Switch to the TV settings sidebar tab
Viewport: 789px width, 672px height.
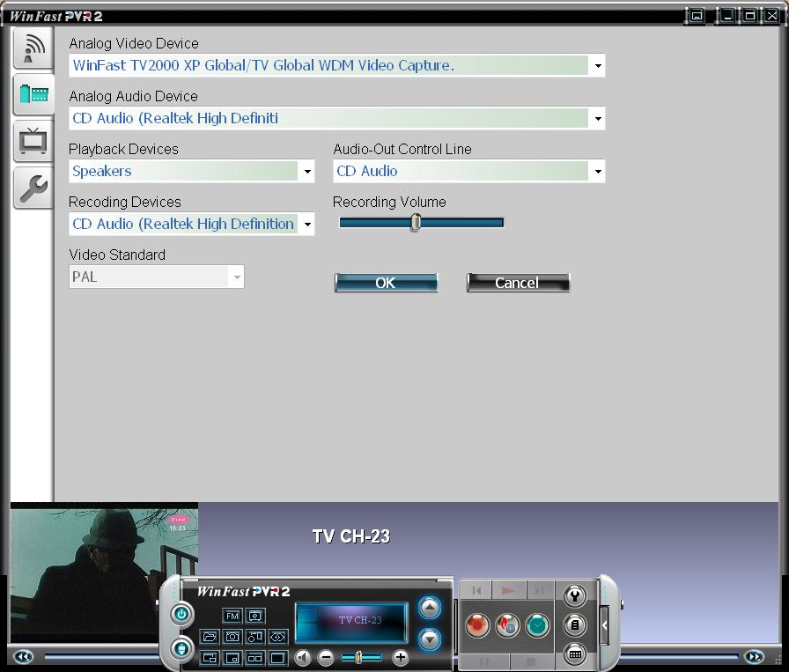33,141
